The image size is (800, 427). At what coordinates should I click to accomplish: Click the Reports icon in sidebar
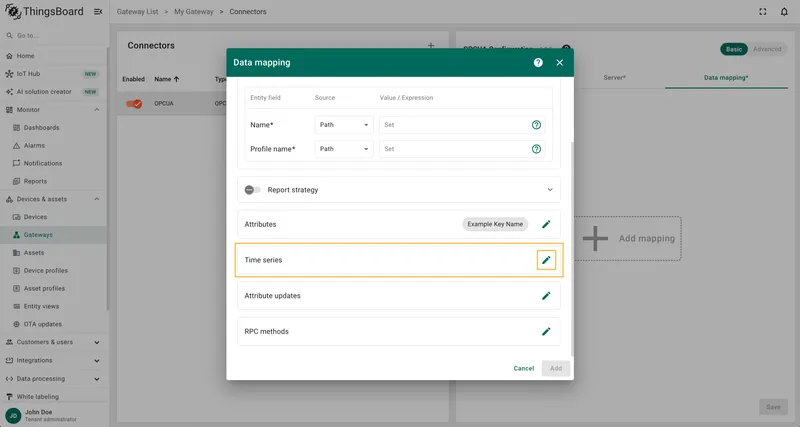coord(16,181)
